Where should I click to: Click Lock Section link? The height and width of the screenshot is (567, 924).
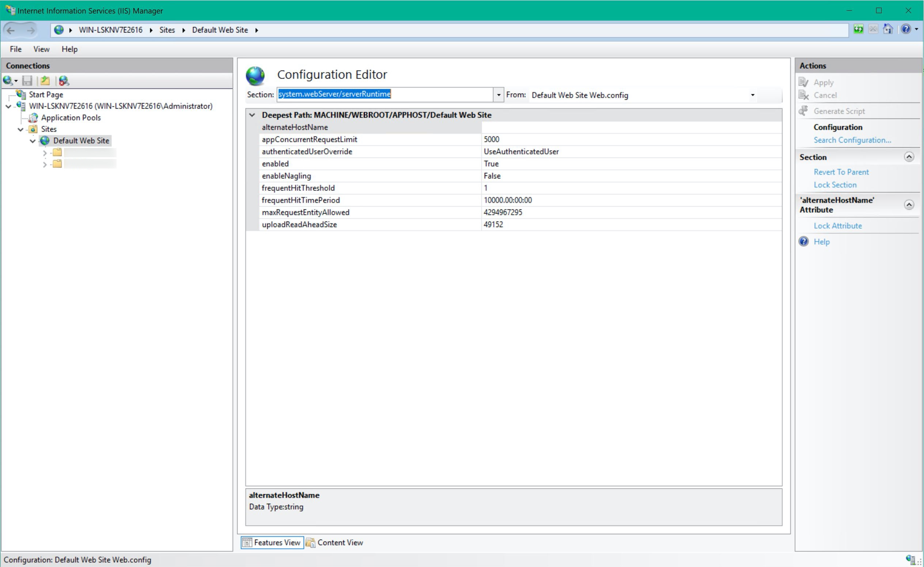(835, 185)
